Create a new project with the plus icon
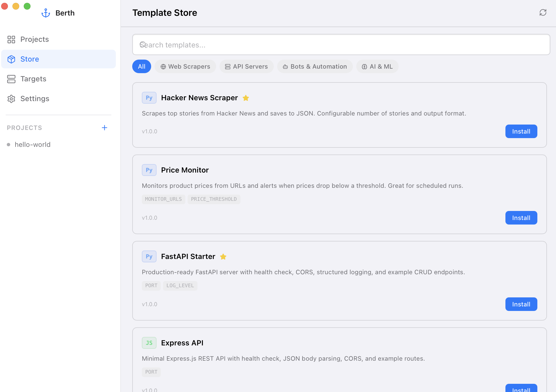 (x=105, y=128)
